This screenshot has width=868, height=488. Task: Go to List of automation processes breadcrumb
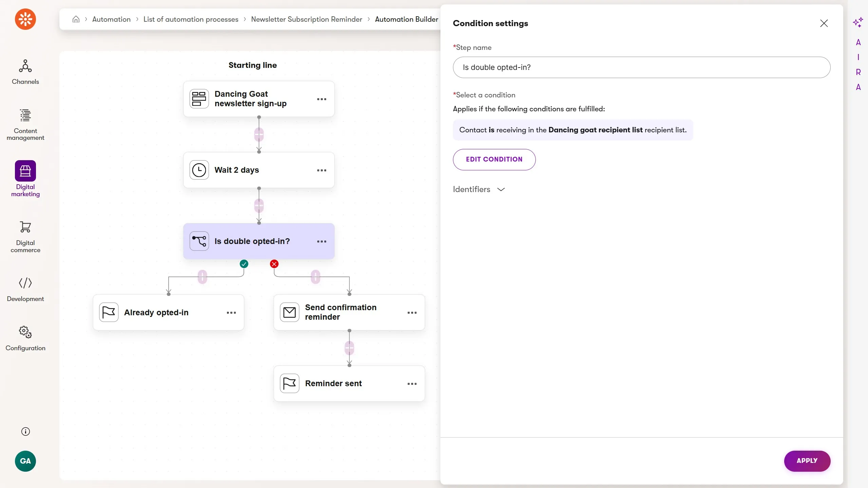(191, 19)
